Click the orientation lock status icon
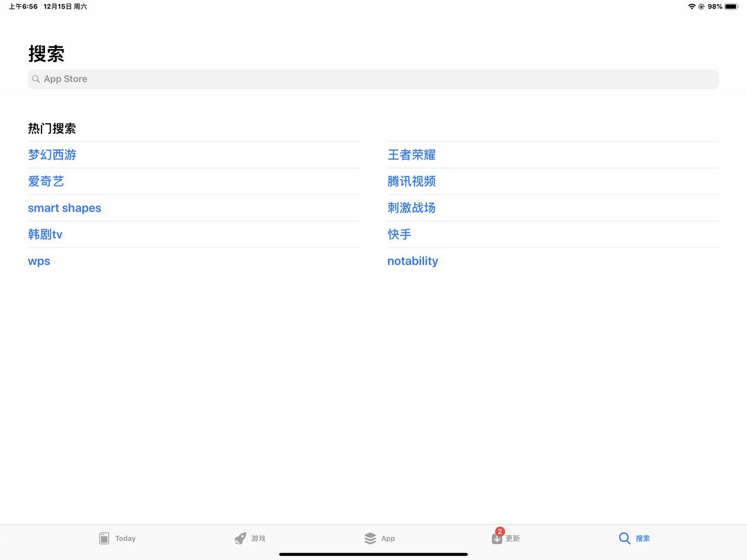Viewport: 747px width, 560px height. click(x=701, y=7)
